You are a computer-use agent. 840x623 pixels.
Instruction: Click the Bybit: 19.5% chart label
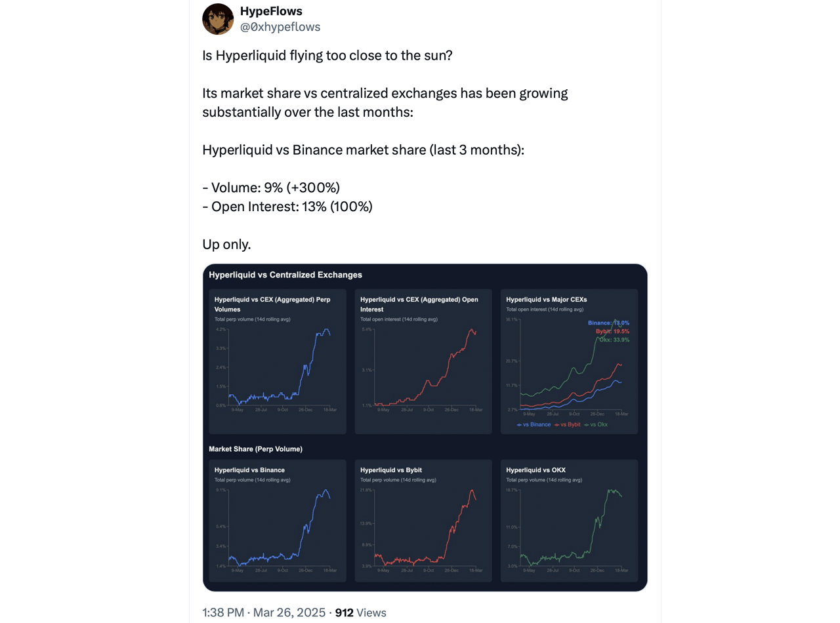tap(612, 331)
